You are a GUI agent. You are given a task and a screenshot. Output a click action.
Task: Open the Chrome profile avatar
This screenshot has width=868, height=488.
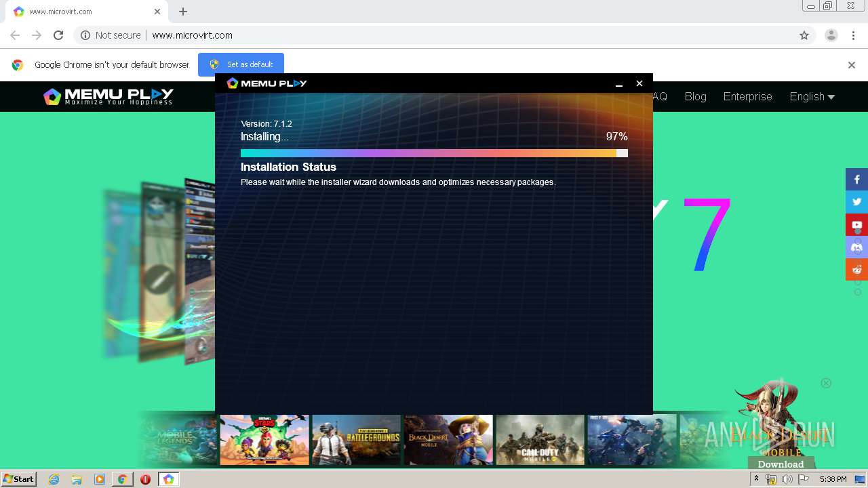point(831,35)
